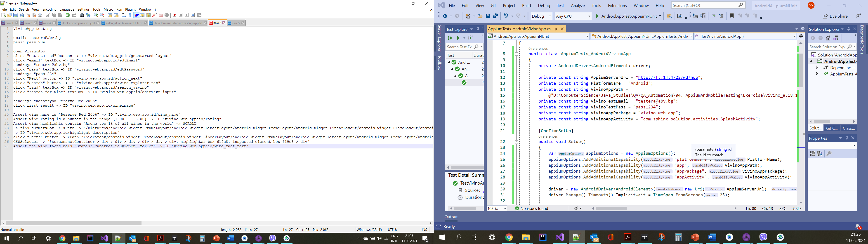
Task: Toggle indent guide button in Notepad++ toolbar
Action: [137, 15]
